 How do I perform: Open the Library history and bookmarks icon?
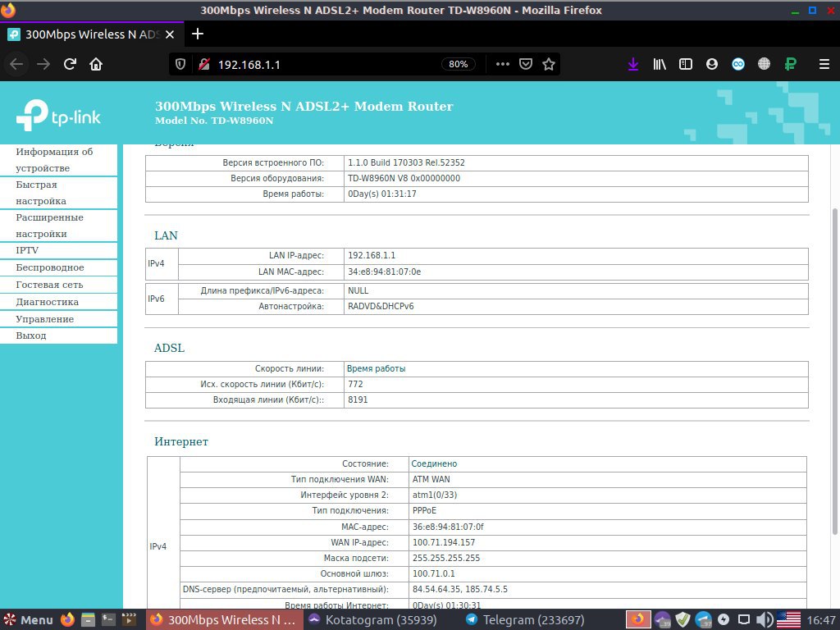pos(660,64)
